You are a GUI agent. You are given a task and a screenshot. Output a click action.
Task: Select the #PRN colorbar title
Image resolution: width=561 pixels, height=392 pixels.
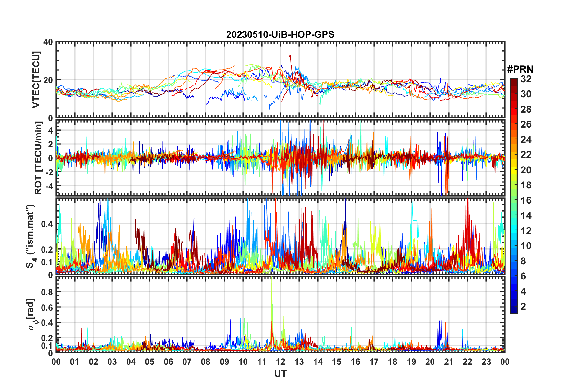click(x=520, y=69)
